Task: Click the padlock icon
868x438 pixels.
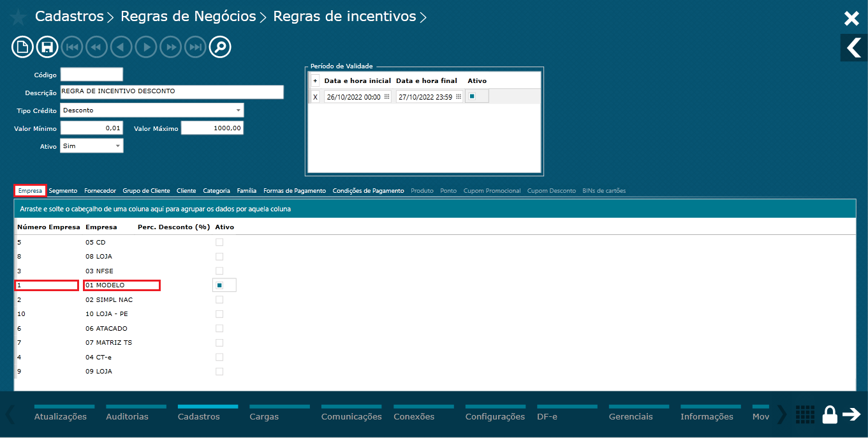Action: click(x=830, y=414)
